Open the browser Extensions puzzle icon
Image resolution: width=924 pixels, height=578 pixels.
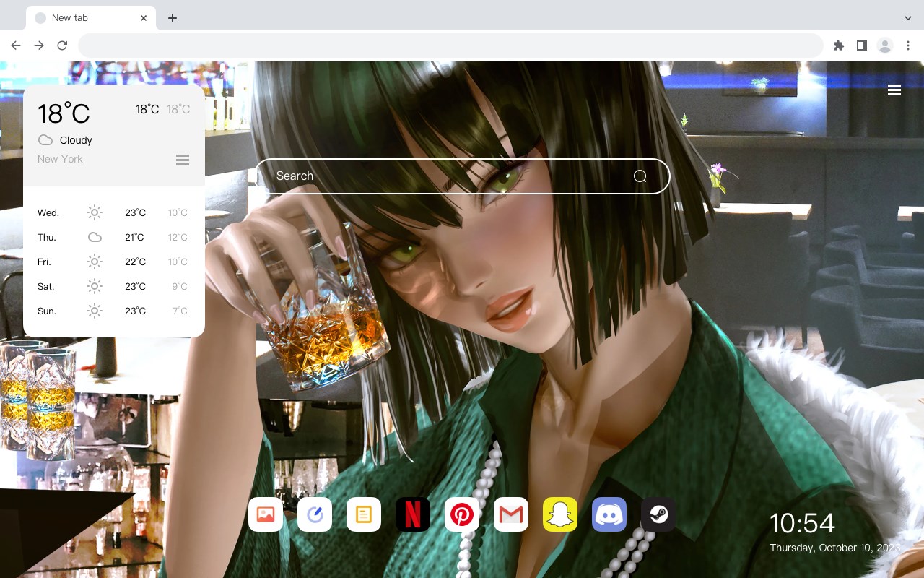(x=838, y=46)
